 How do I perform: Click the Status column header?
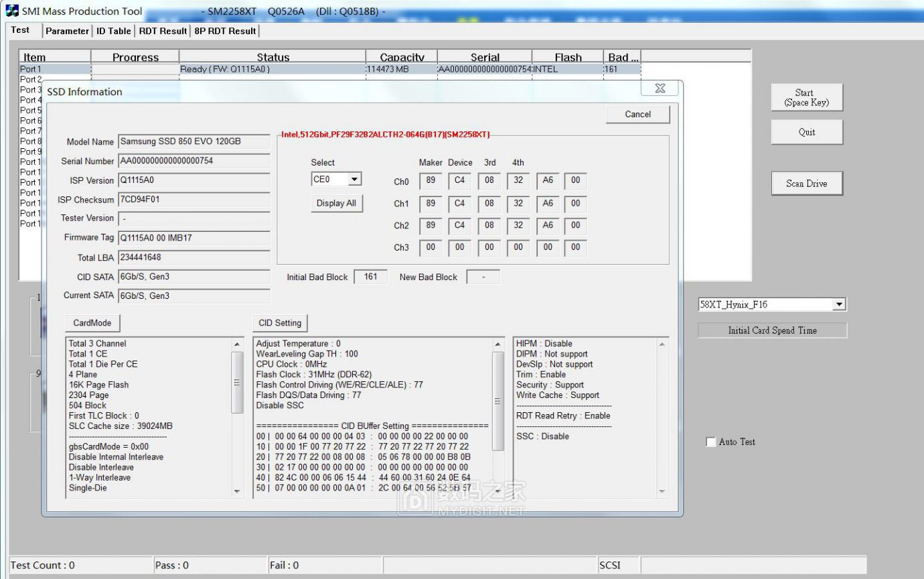click(273, 58)
